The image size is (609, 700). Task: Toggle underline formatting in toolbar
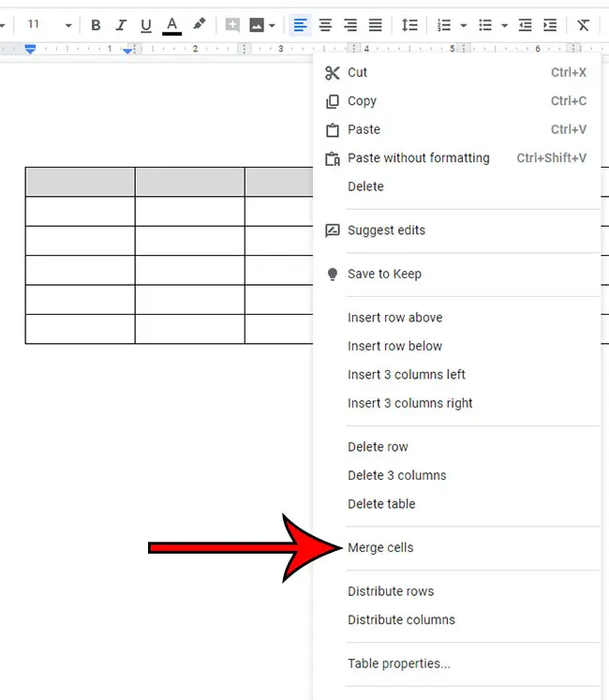[x=145, y=25]
